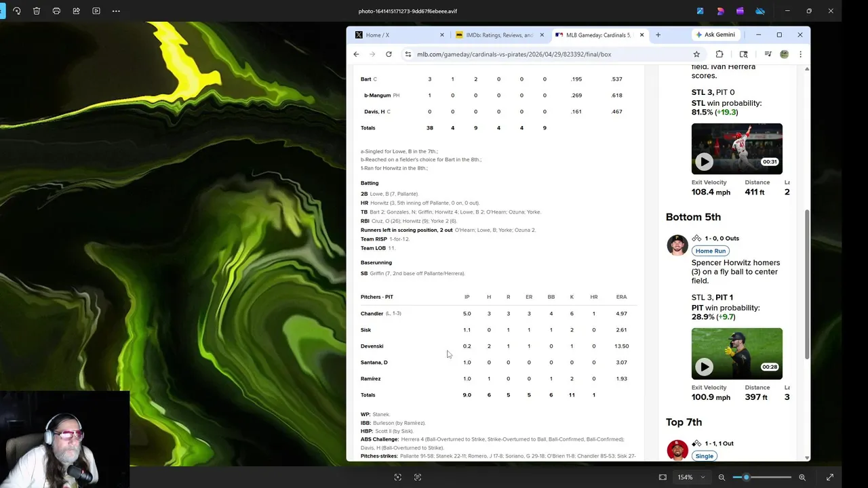Click the Bottom 5th heading
This screenshot has height=488, width=868.
pyautogui.click(x=693, y=217)
